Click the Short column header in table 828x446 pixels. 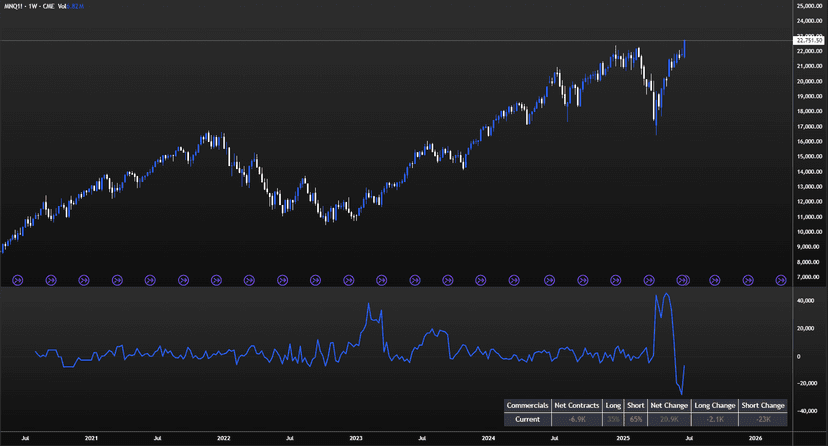[x=635, y=405]
